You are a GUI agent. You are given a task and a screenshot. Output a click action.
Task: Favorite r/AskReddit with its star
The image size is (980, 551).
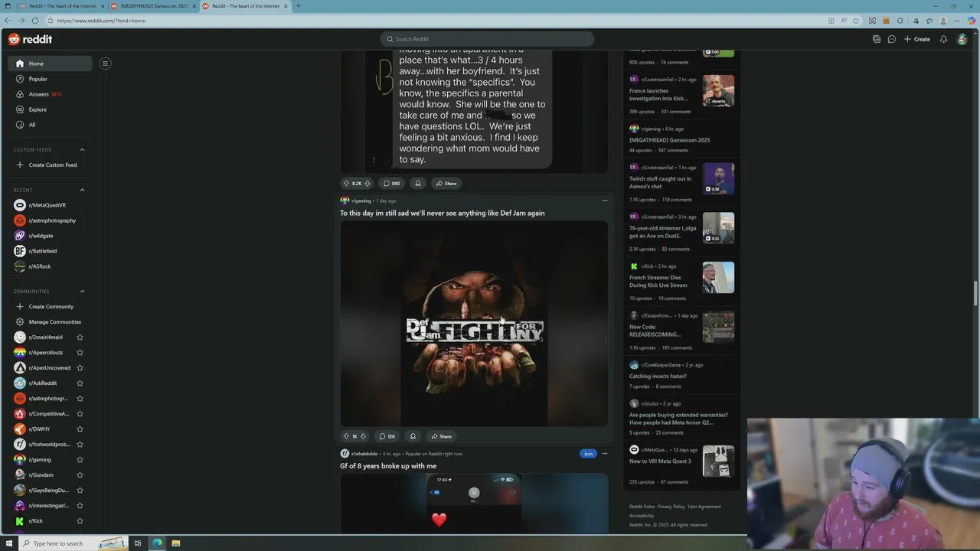pyautogui.click(x=80, y=383)
